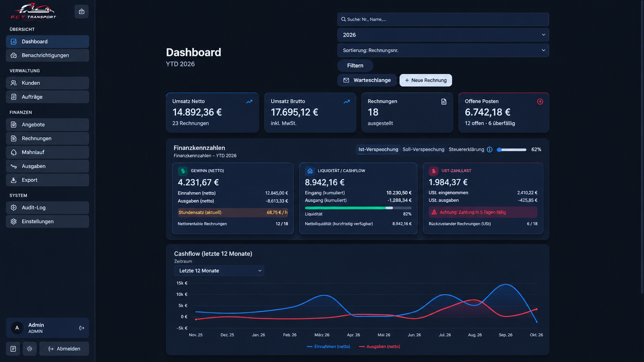Click the Dashboard sidebar icon
The width and height of the screenshot is (644, 362).
14,41
